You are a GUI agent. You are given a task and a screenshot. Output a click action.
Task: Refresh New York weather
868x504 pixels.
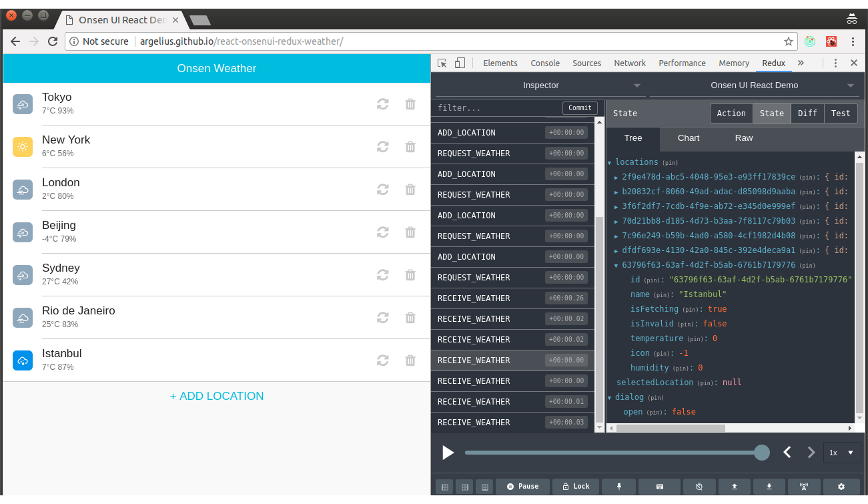(x=382, y=147)
